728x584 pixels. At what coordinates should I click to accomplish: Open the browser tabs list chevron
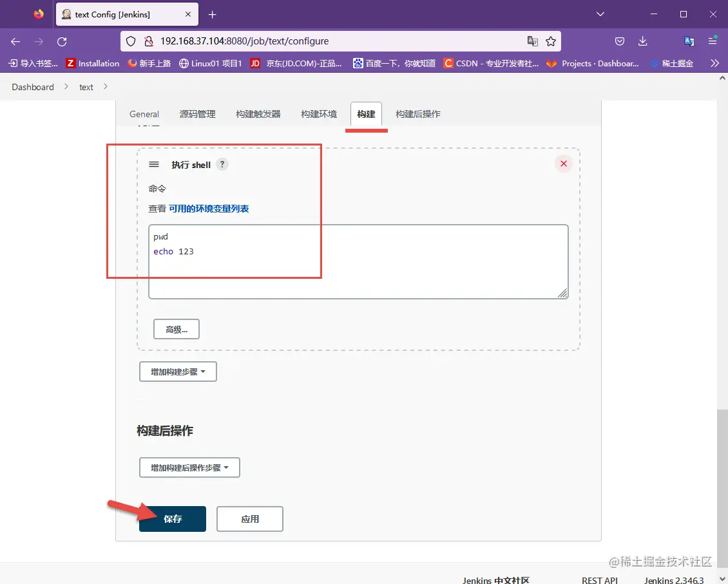pyautogui.click(x=600, y=14)
